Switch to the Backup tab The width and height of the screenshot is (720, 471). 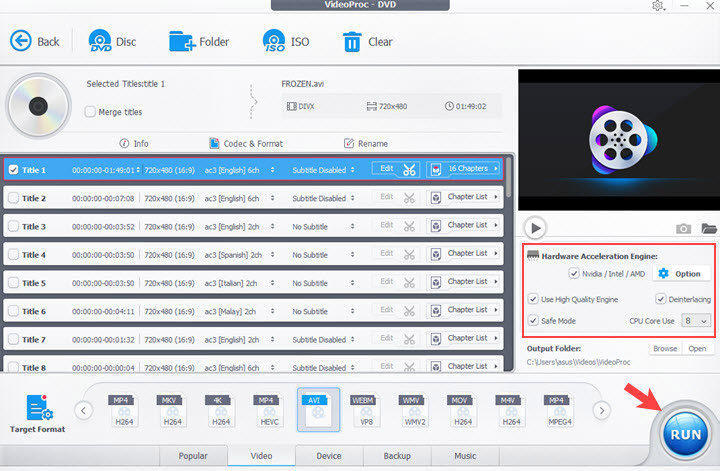pyautogui.click(x=397, y=456)
